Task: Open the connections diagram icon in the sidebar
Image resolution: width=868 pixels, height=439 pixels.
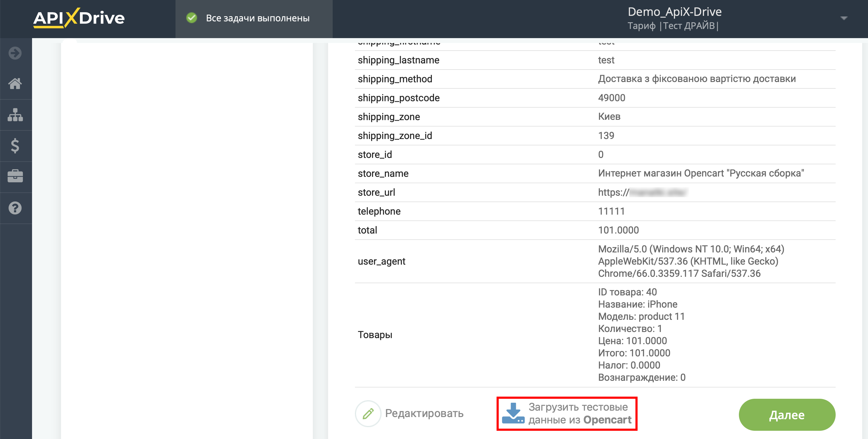Action: (x=15, y=115)
